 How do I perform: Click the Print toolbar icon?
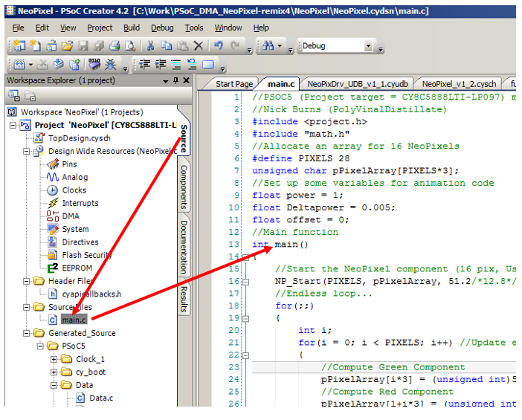click(x=115, y=45)
